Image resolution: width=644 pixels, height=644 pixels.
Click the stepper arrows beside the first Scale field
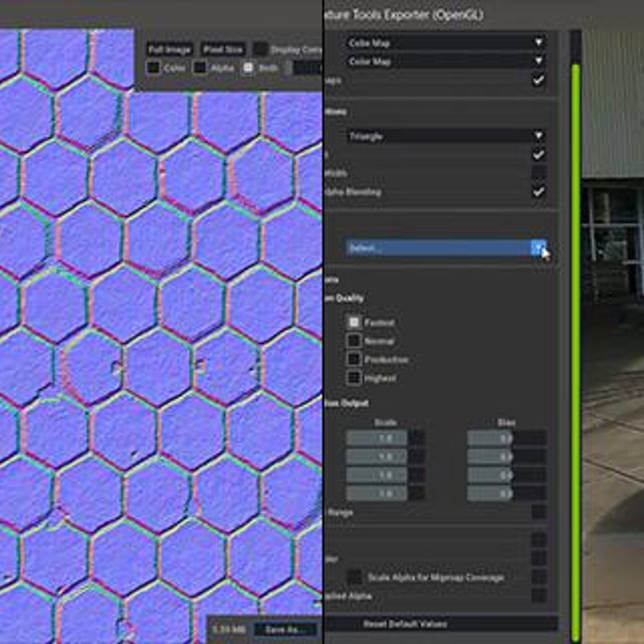coord(415,438)
